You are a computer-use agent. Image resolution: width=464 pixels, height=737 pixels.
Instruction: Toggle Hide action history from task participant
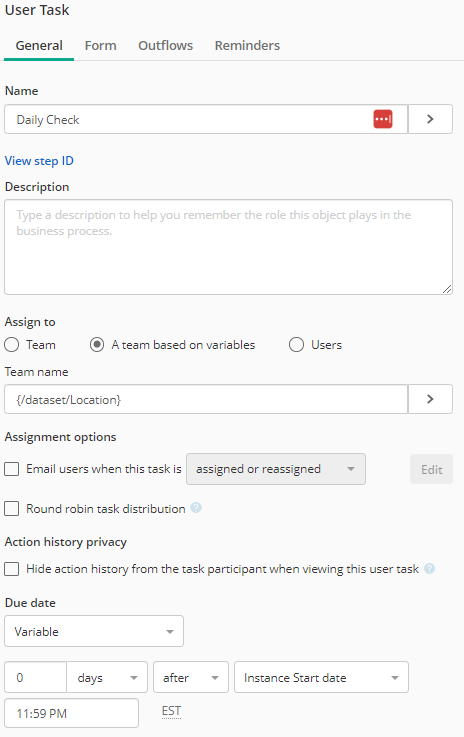pos(12,569)
